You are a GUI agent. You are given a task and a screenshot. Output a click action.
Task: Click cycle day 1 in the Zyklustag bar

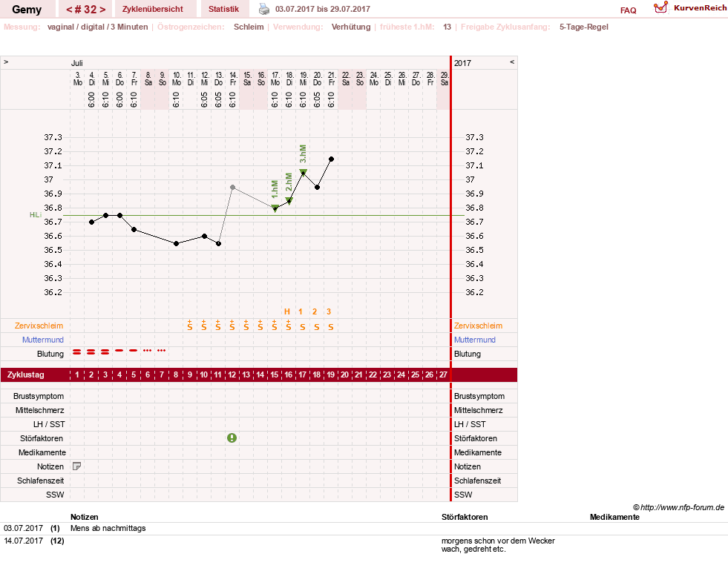77,374
